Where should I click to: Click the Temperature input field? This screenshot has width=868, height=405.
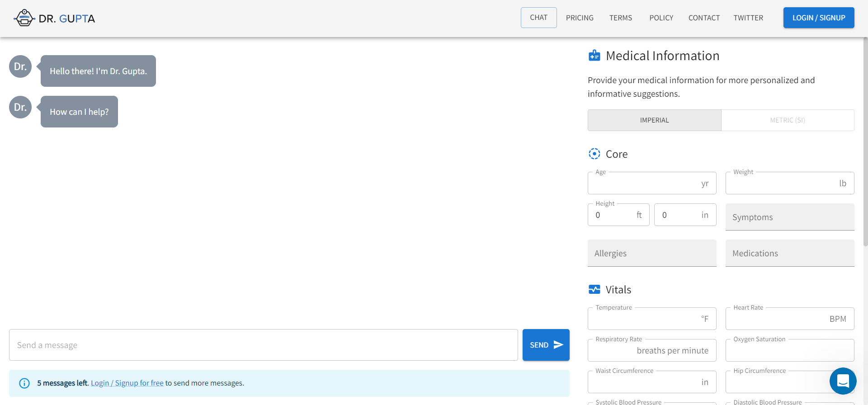(x=652, y=319)
